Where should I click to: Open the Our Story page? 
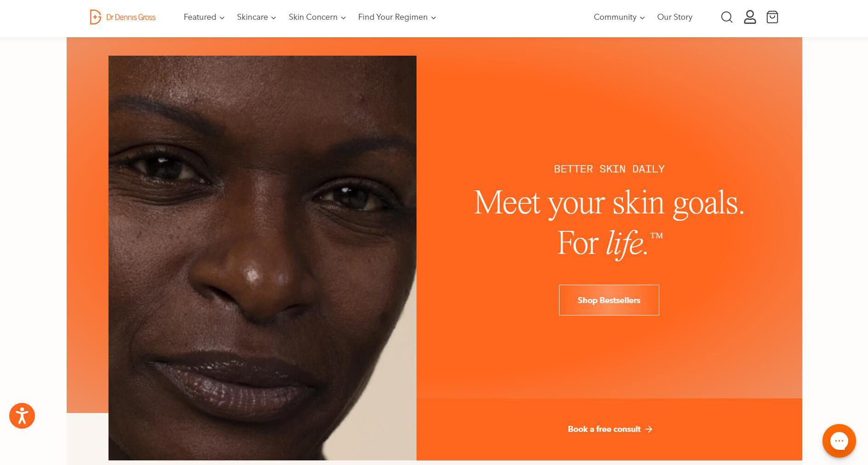[x=674, y=17]
